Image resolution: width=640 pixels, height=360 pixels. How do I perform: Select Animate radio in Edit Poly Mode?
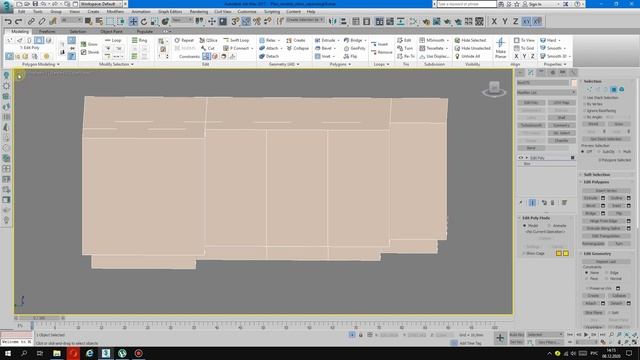click(549, 226)
